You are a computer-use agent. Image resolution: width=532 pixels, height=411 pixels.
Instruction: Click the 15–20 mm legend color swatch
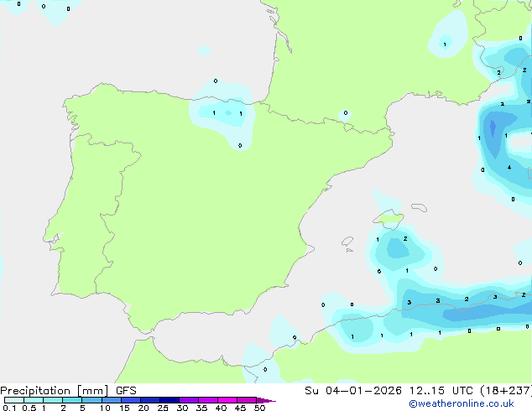[131, 400]
